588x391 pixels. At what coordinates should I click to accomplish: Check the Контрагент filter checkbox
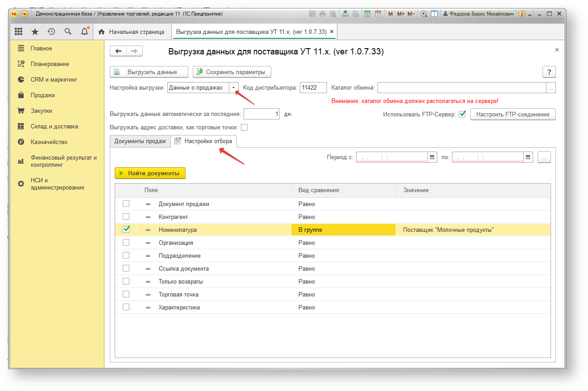tap(126, 216)
